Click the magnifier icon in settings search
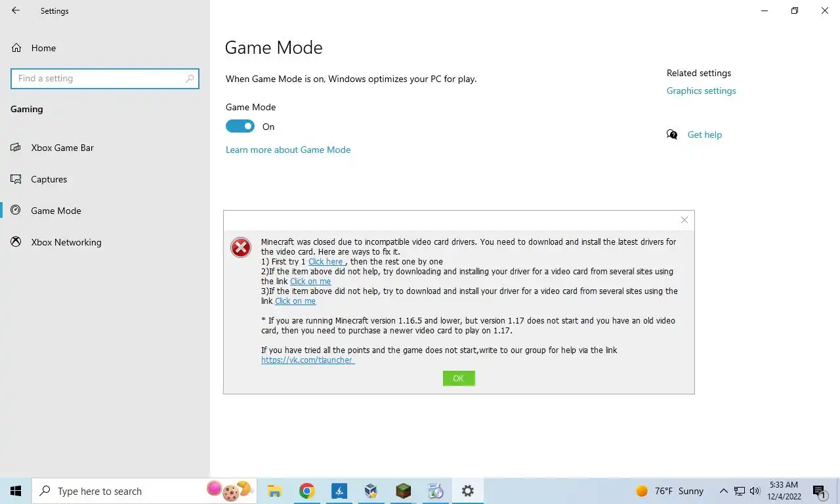 coord(190,78)
